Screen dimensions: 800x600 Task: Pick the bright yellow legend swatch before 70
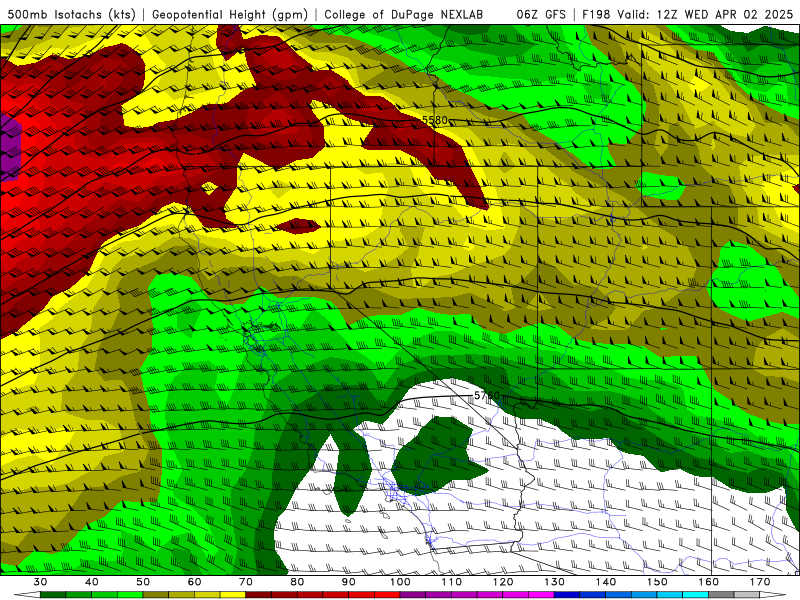[233, 595]
